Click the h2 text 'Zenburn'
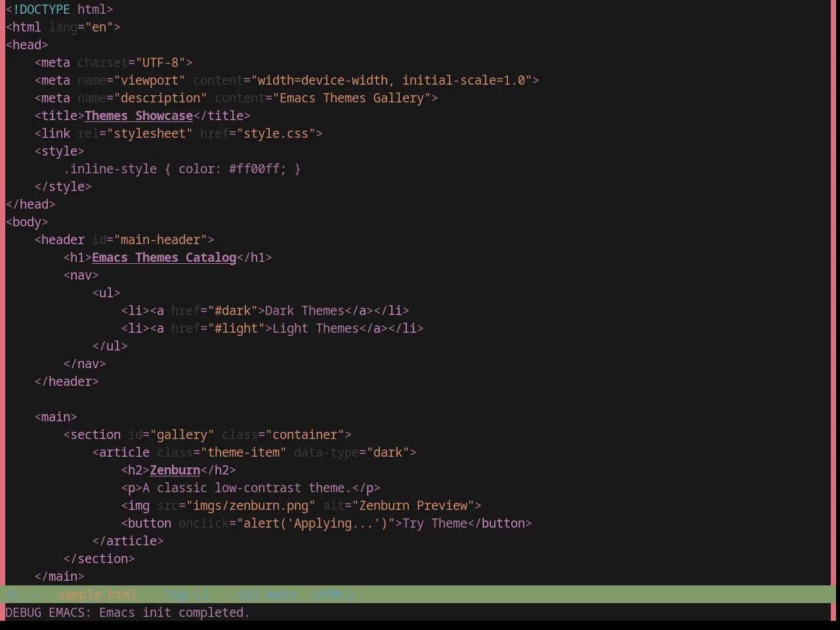840x630 pixels. pyautogui.click(x=175, y=470)
